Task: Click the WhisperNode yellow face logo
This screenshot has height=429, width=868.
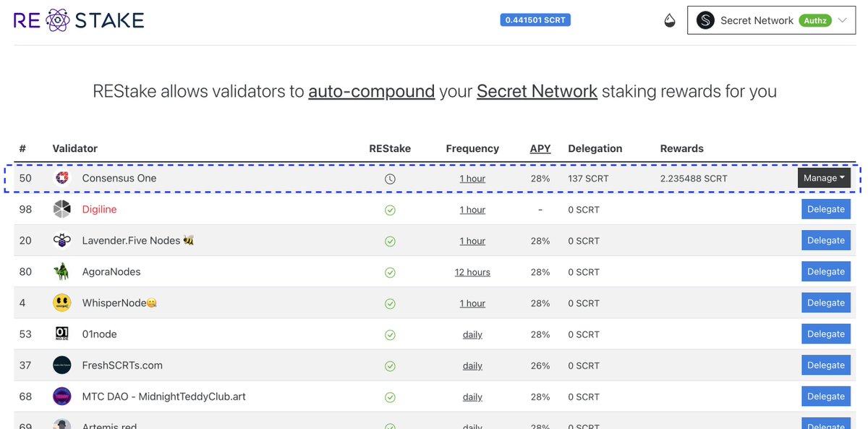Action: (62, 302)
